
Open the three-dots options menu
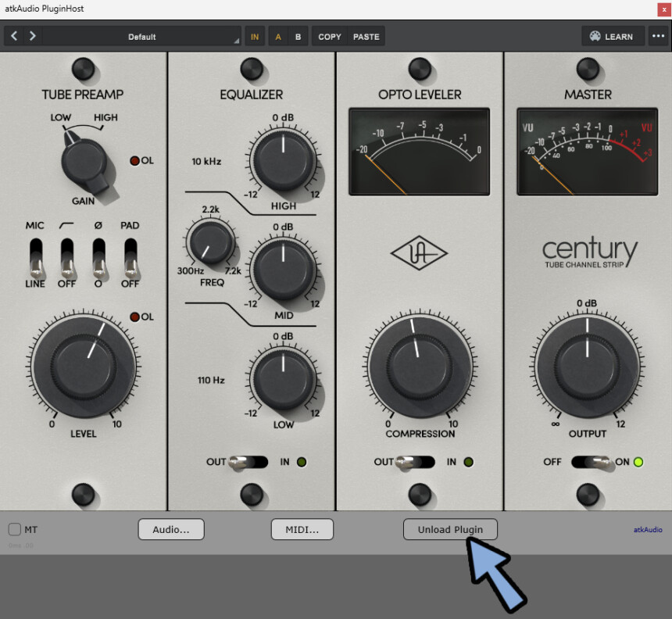[658, 36]
